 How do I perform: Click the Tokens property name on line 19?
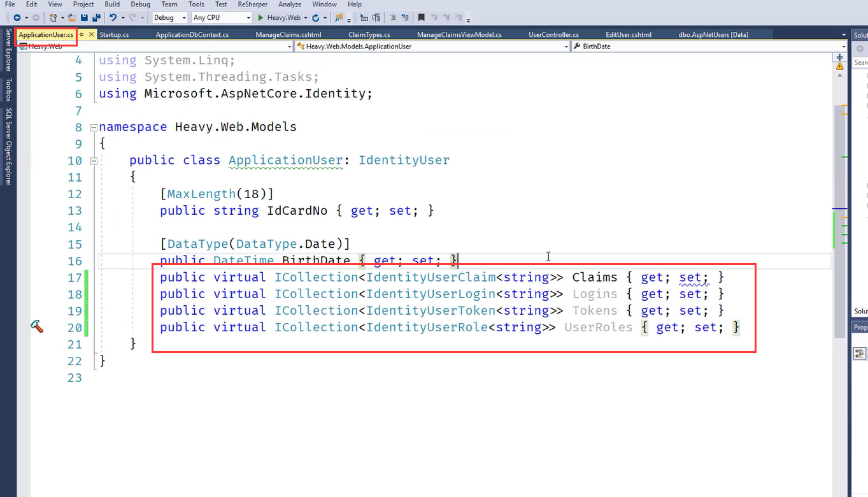pos(595,310)
